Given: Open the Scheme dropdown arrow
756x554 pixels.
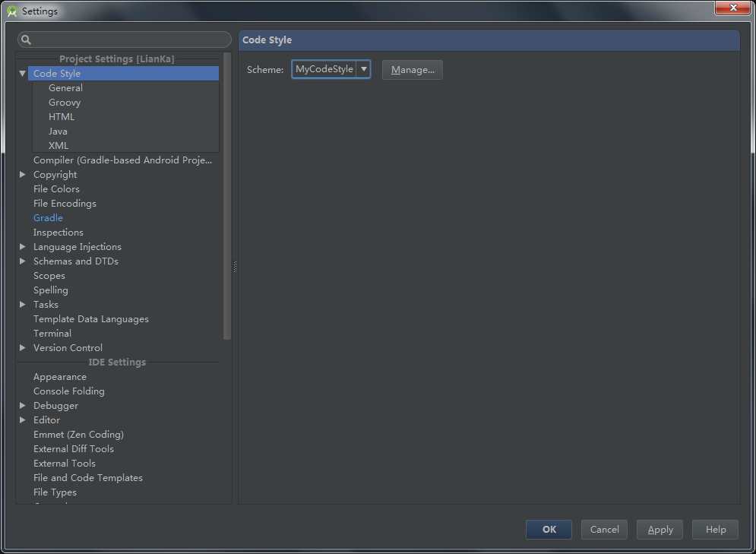Looking at the screenshot, I should (364, 70).
